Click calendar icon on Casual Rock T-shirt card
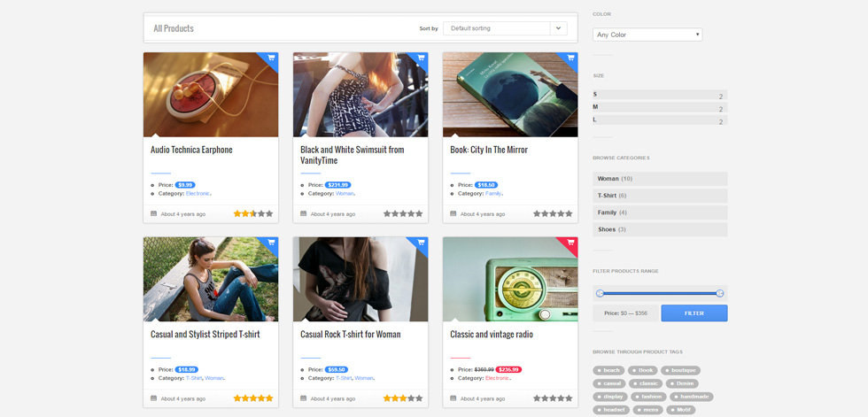This screenshot has height=417, width=868. tap(303, 398)
